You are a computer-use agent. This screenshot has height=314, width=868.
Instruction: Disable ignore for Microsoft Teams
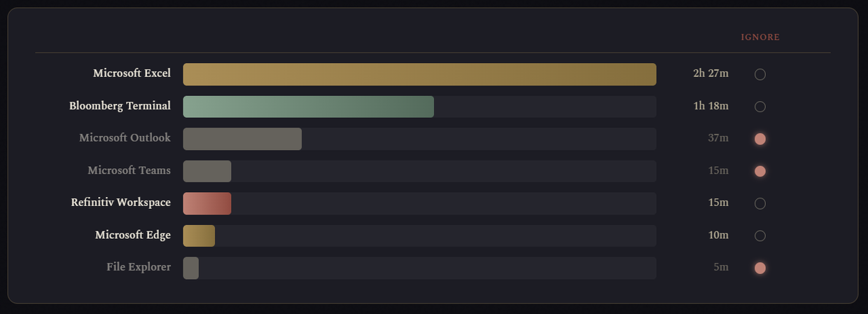click(x=759, y=171)
